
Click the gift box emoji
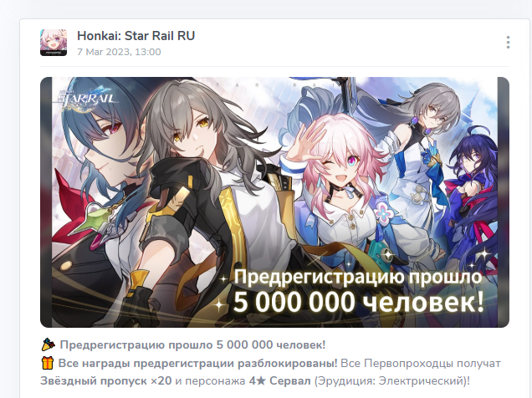[48, 363]
